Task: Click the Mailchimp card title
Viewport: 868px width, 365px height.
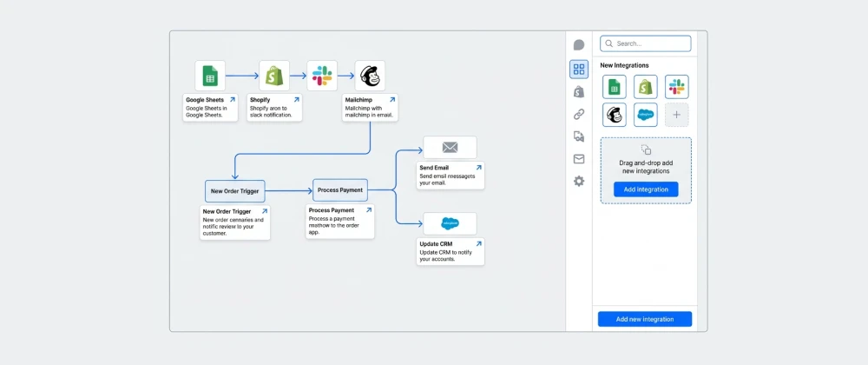Action: click(358, 100)
